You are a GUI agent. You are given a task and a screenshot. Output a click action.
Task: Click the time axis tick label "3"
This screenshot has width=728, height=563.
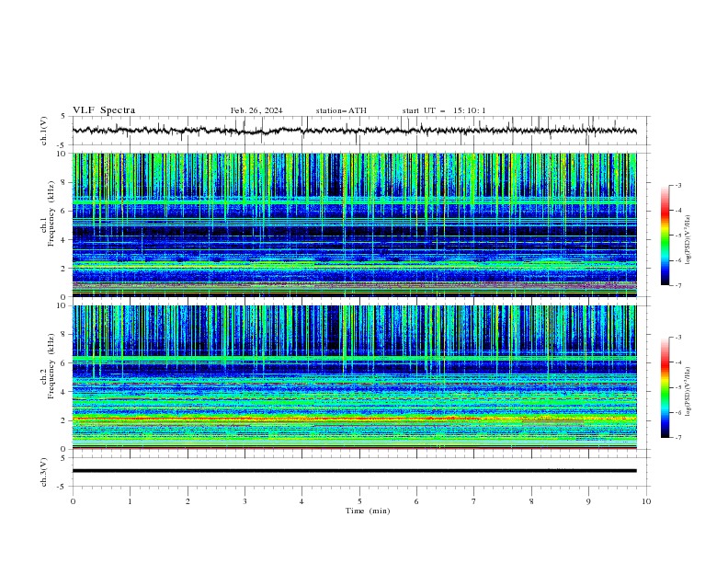coord(245,501)
